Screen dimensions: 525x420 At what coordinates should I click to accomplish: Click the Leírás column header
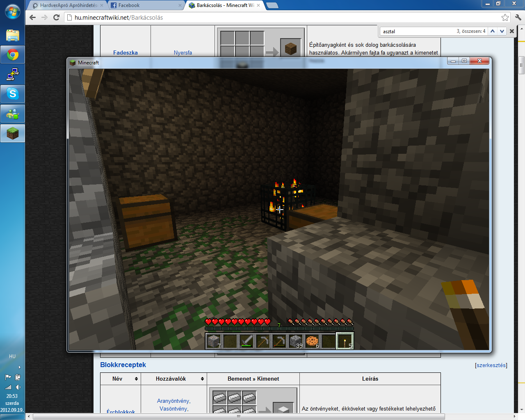(x=370, y=379)
